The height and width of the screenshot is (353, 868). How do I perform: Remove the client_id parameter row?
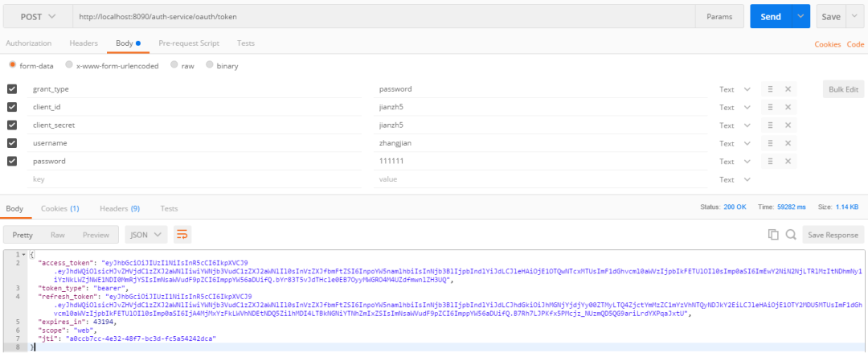(788, 107)
